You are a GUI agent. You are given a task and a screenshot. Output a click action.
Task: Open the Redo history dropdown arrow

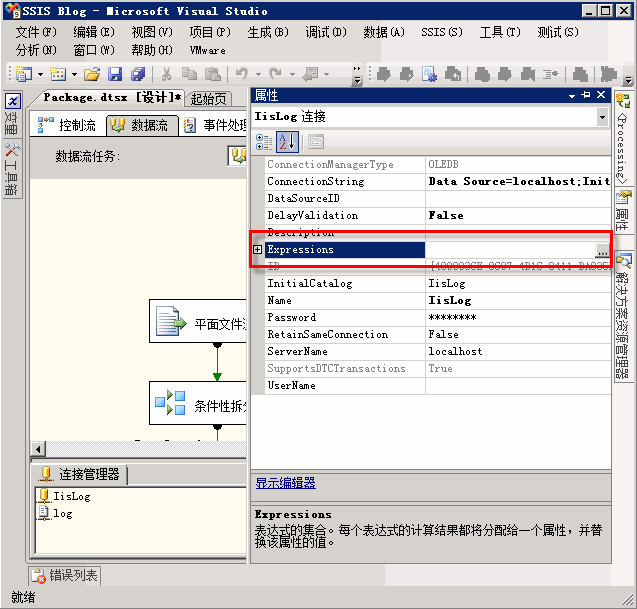click(292, 74)
